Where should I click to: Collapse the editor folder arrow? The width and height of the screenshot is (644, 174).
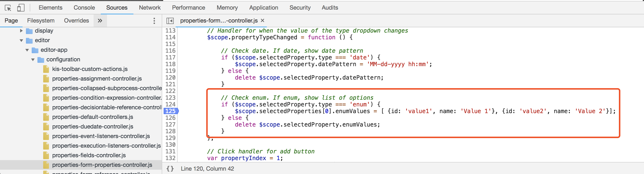[x=21, y=41]
